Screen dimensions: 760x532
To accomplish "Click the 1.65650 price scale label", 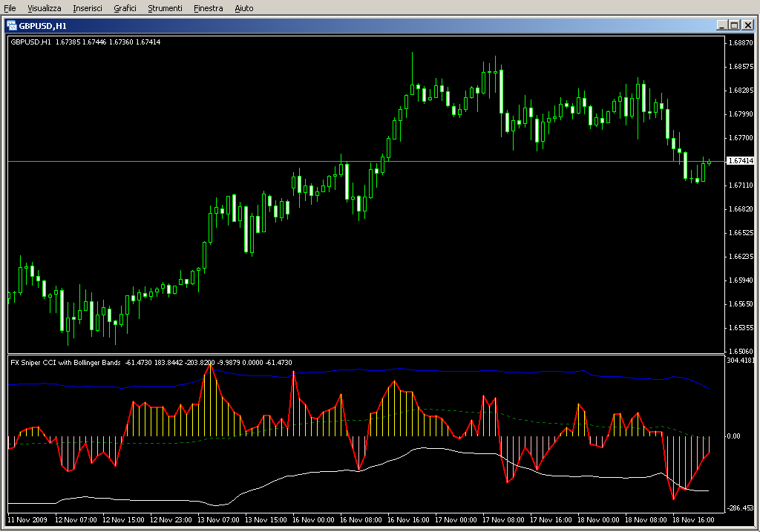I will [741, 303].
